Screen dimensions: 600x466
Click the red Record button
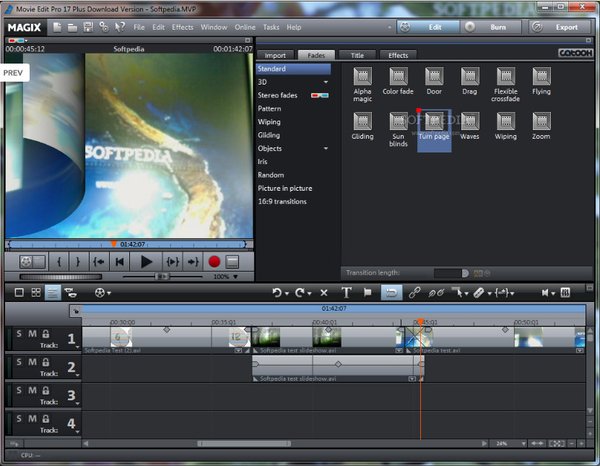click(213, 261)
